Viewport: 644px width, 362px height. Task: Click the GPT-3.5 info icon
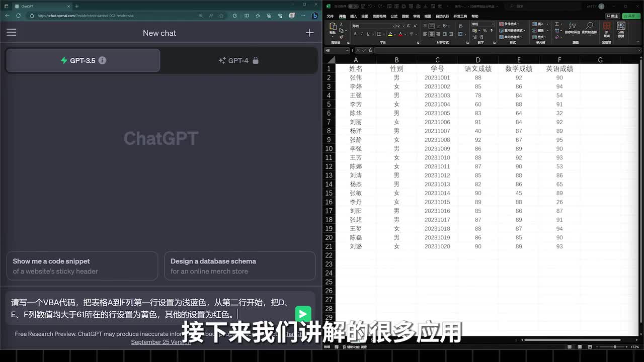tap(102, 60)
